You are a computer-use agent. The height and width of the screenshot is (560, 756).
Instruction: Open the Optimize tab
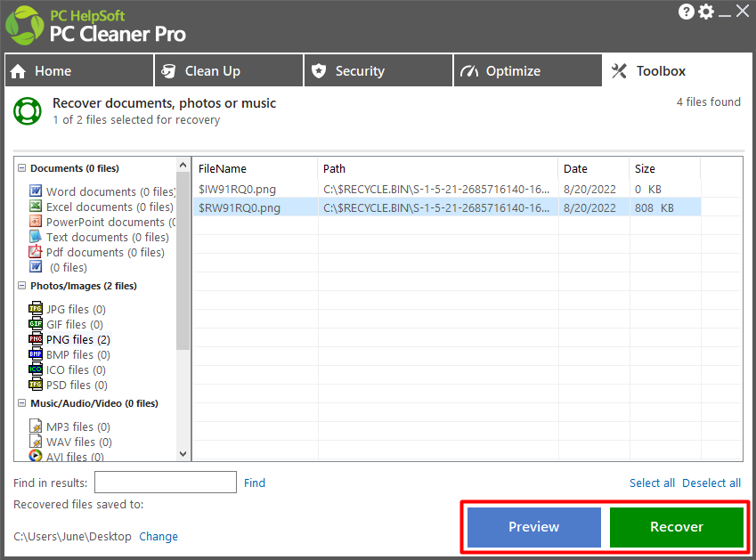pos(528,70)
